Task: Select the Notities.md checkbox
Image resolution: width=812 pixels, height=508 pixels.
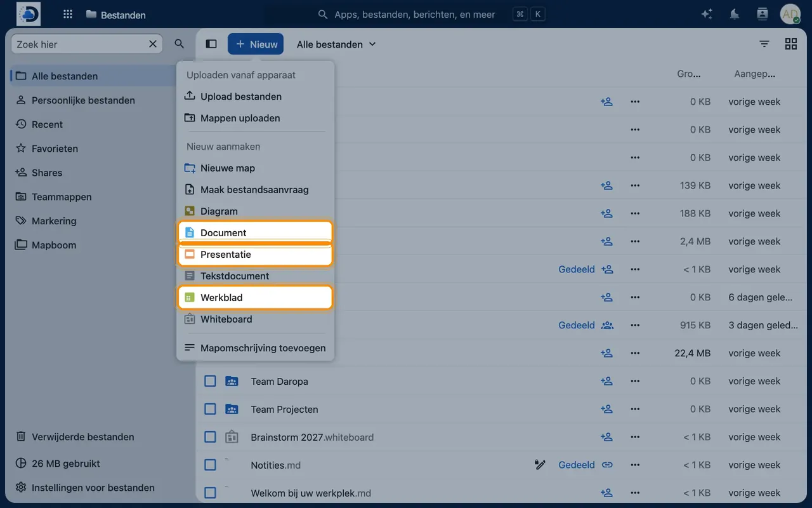Action: tap(210, 465)
